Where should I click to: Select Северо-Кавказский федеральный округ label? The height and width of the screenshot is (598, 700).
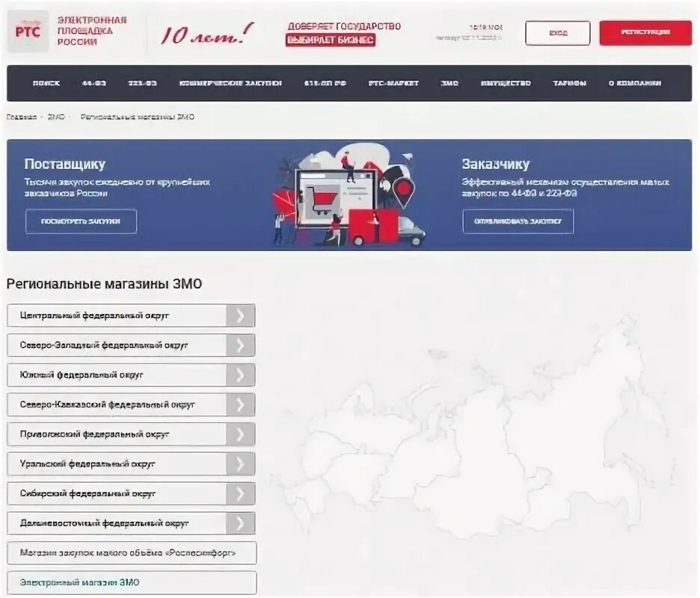click(107, 404)
